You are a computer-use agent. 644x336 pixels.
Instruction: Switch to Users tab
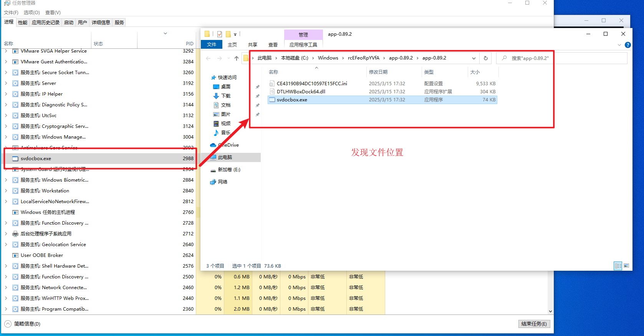pyautogui.click(x=83, y=22)
